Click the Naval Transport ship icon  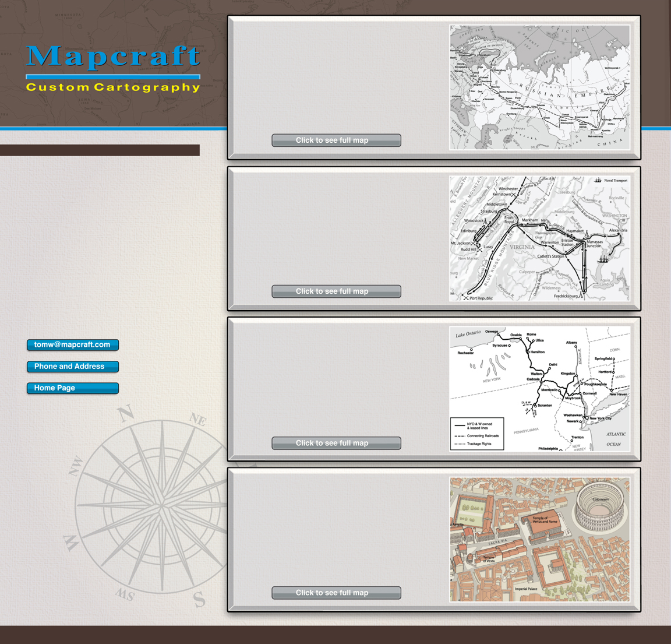[x=598, y=181]
